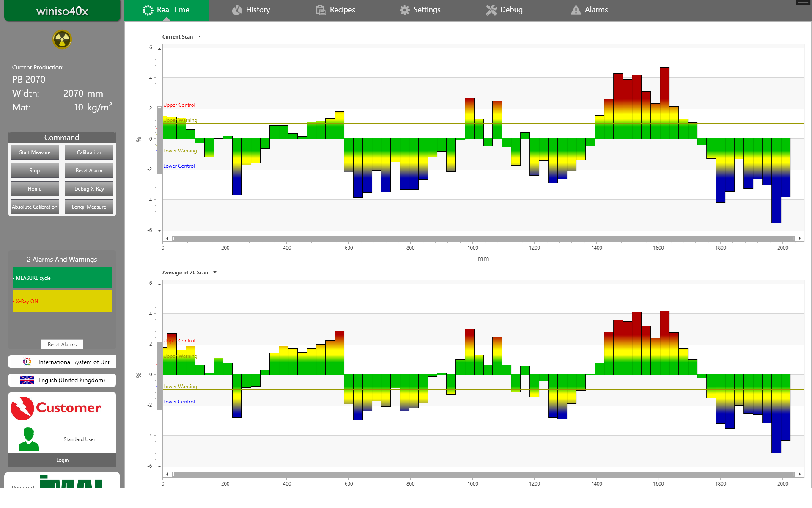This screenshot has width=812, height=508.
Task: Click the International System of Units icon
Action: pos(27,362)
